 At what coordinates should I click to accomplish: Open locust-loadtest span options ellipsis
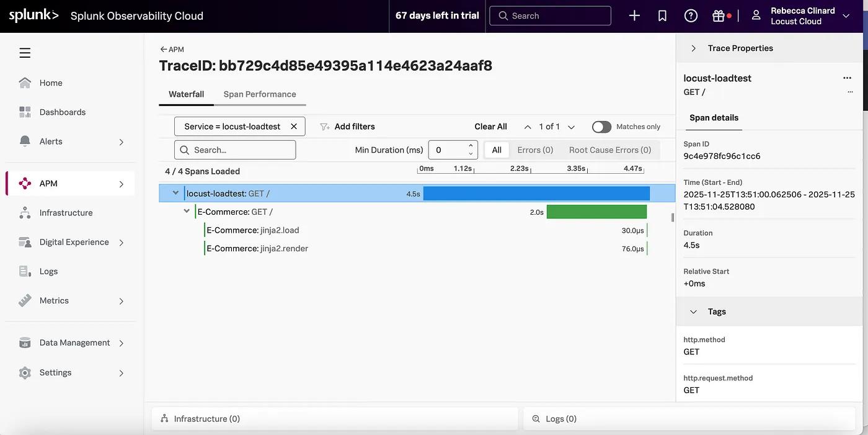coord(847,78)
